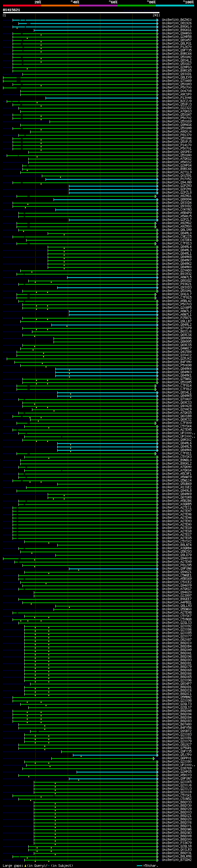
Task: Click the UniRef100_B9NDL0 name
Action: point(176,460)
